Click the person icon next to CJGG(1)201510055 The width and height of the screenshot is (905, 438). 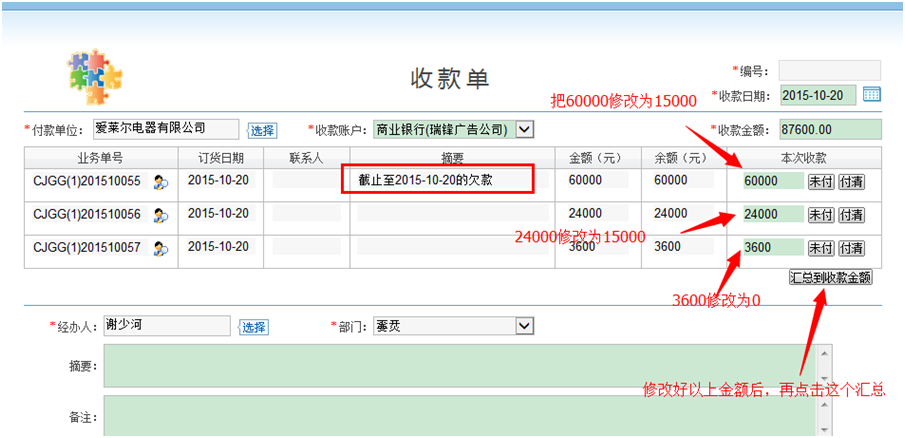pyautogui.click(x=161, y=181)
